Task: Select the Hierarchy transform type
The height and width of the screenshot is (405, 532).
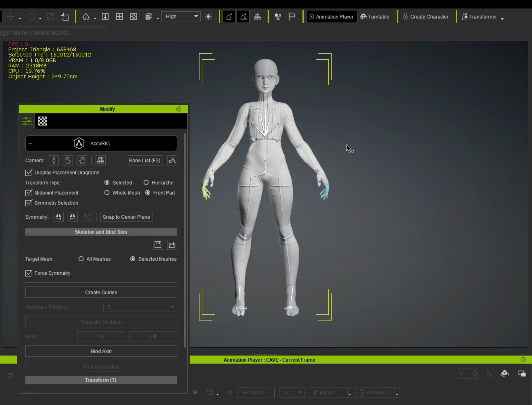Action: [x=146, y=183]
